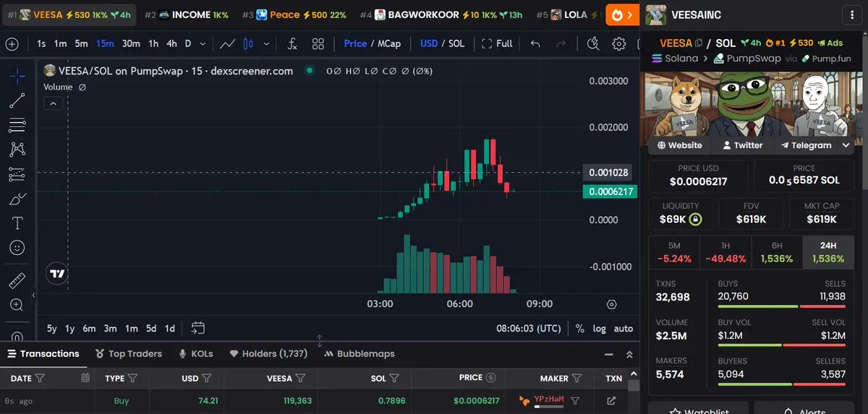Select the 1h timeframe
This screenshot has height=414, width=868.
(153, 43)
